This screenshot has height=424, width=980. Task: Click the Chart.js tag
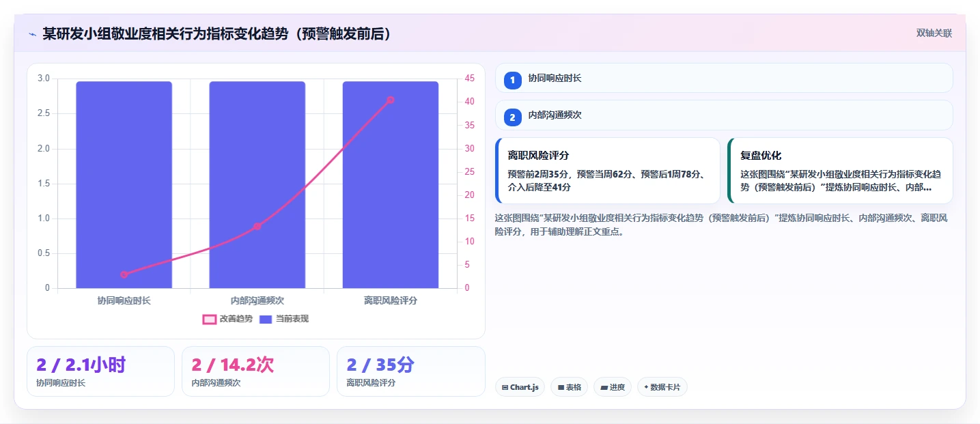tap(520, 387)
